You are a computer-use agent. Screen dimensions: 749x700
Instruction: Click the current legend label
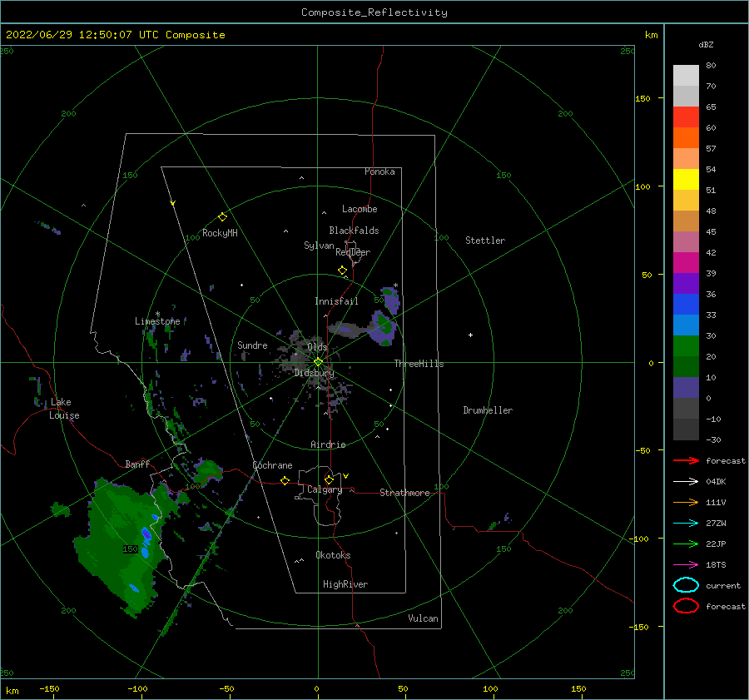(723, 586)
